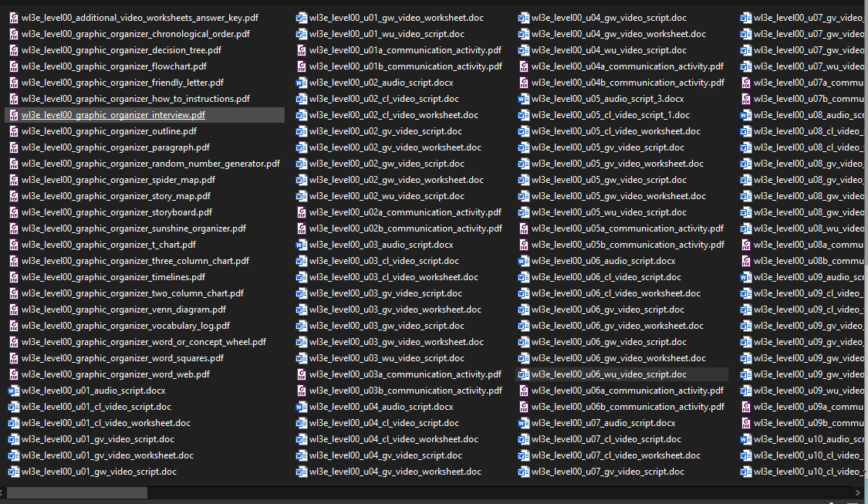The image size is (868, 504).
Task: Click the Word icon of u01_audio_script.docx
Action: coord(14,391)
